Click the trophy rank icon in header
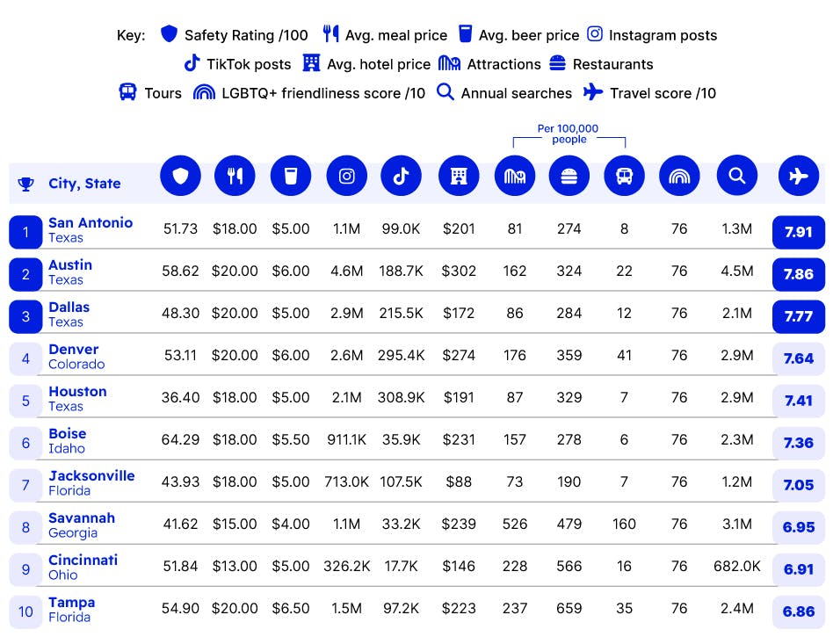The image size is (833, 644). pos(25,184)
